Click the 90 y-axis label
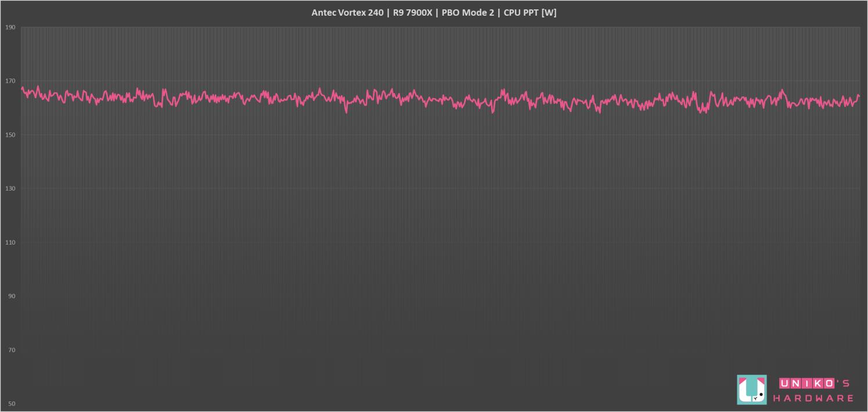Viewport: 868px width, 412px height. click(11, 296)
